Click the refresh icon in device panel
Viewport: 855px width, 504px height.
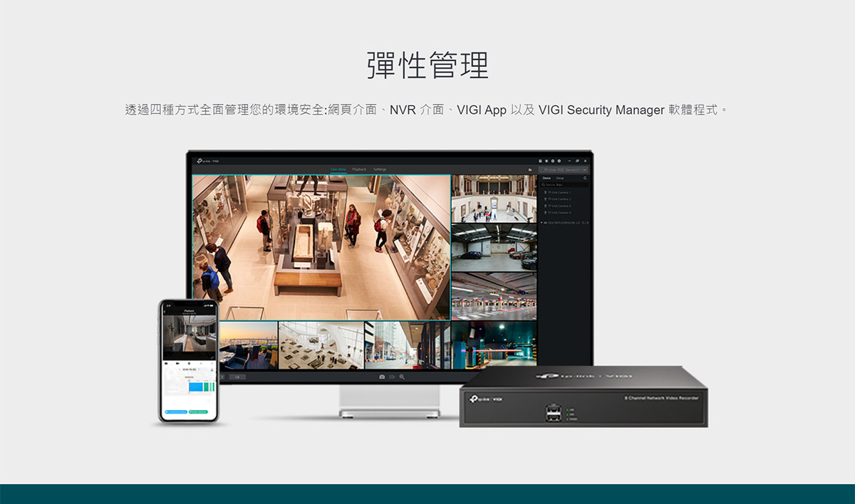[585, 178]
